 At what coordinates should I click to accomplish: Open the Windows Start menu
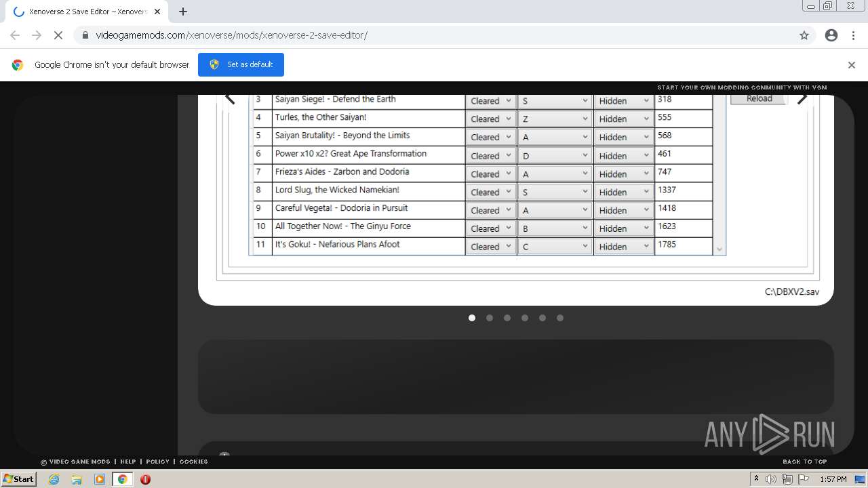(19, 479)
